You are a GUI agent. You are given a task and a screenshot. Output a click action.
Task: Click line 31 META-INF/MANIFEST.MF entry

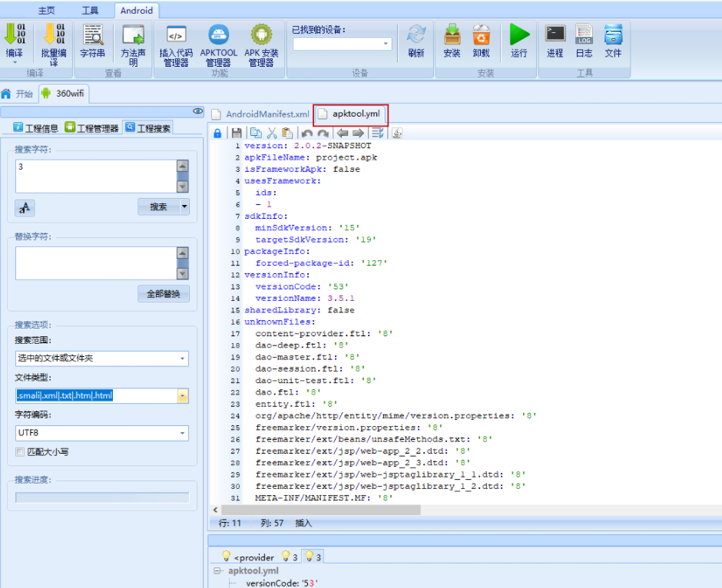point(323,497)
